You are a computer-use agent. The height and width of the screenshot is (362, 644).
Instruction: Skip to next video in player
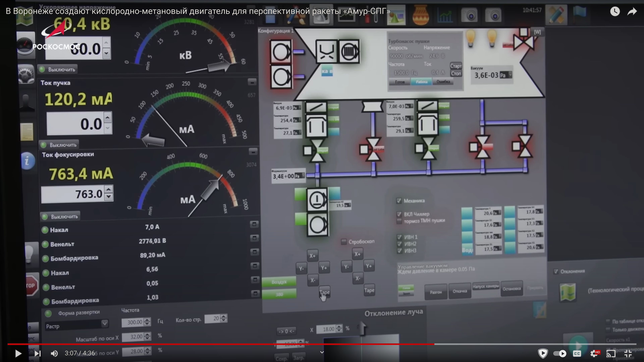click(37, 353)
